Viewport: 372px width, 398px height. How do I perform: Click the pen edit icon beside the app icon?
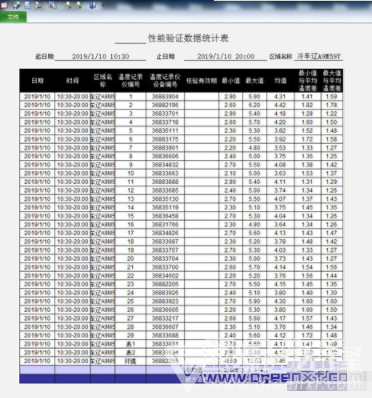point(17,5)
